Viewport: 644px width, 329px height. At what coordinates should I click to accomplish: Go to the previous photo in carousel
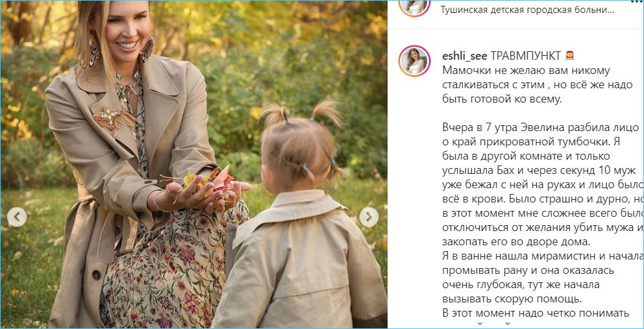17,217
